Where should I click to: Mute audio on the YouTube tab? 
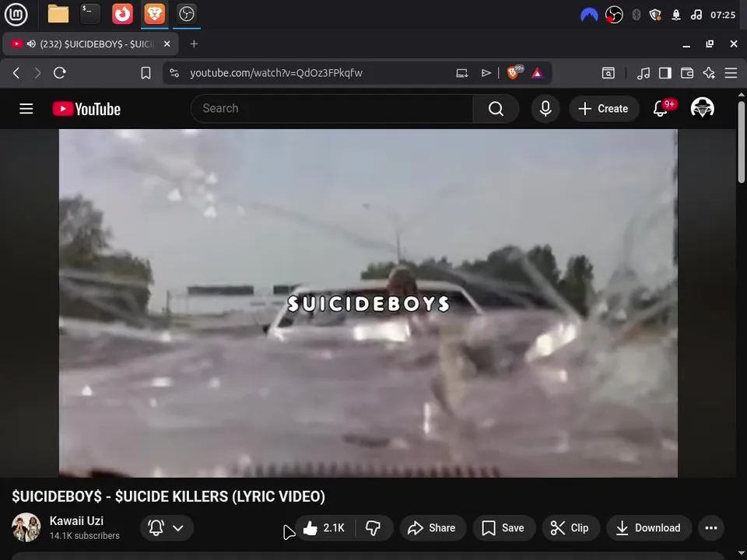pyautogui.click(x=31, y=44)
